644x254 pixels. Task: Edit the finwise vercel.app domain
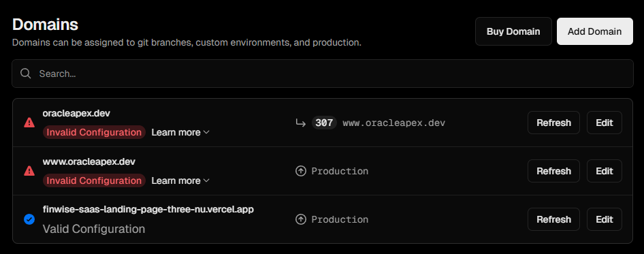coord(604,219)
